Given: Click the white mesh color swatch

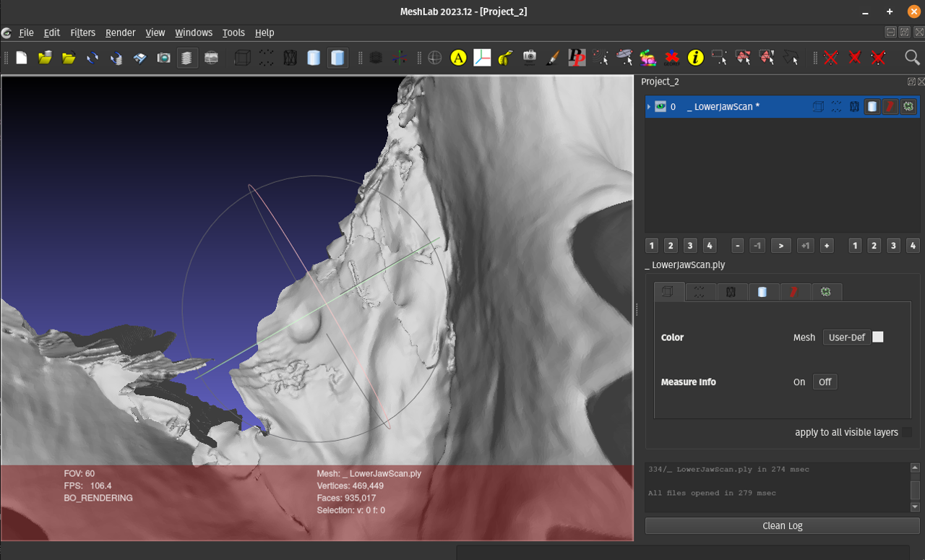Looking at the screenshot, I should tap(878, 337).
